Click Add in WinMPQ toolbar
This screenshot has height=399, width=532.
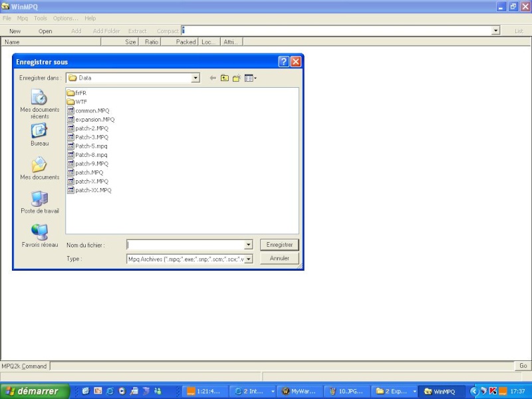coord(76,31)
